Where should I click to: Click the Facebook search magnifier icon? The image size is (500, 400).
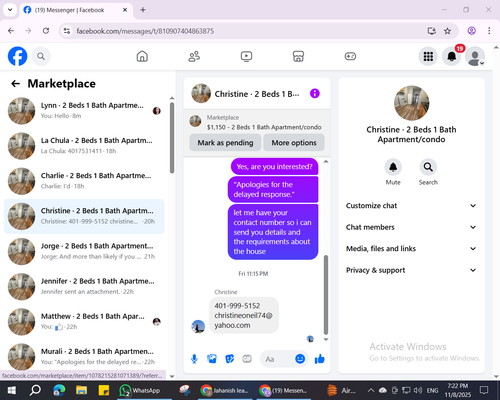[x=41, y=56]
